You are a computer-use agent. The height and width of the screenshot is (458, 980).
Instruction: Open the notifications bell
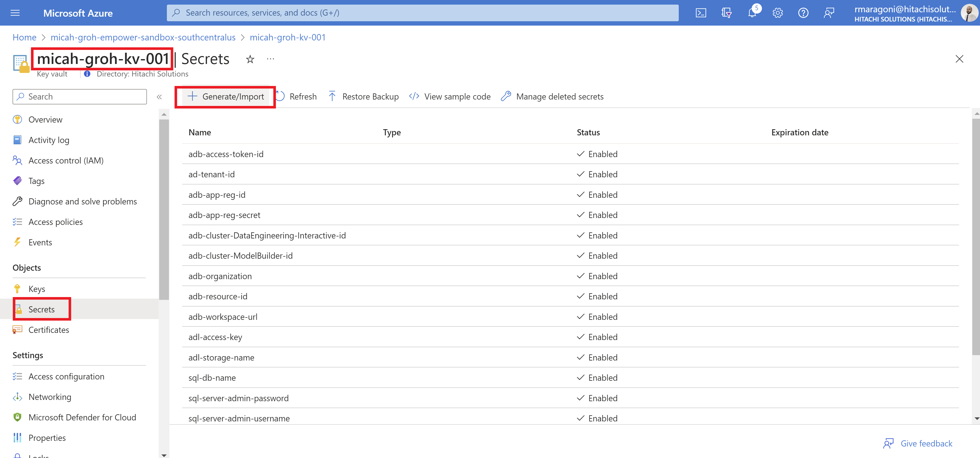(752, 13)
